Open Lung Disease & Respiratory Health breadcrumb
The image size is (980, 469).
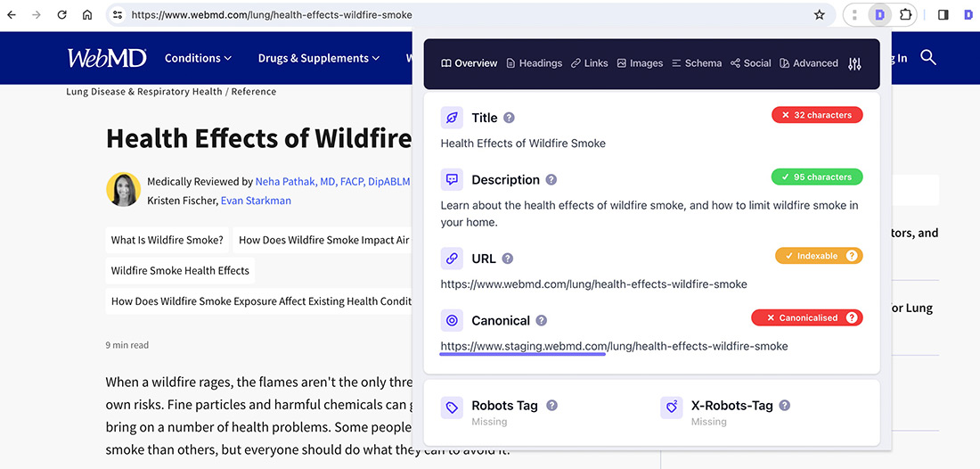point(143,91)
